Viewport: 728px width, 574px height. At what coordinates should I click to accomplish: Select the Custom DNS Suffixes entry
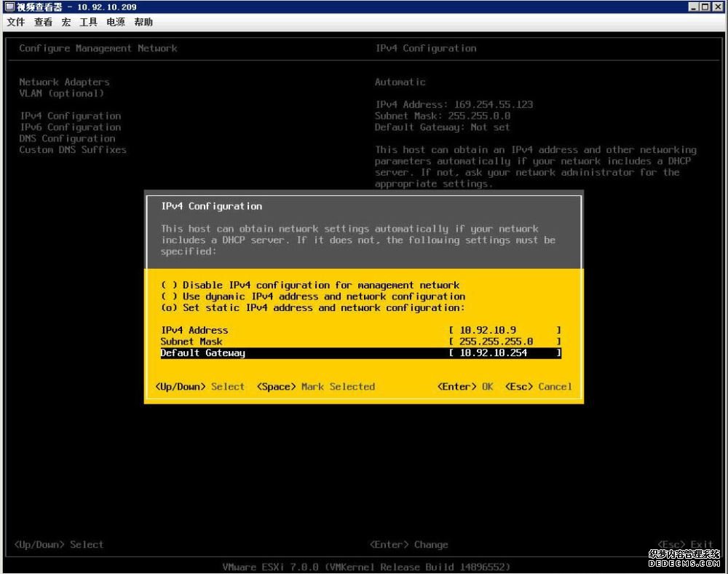[73, 149]
